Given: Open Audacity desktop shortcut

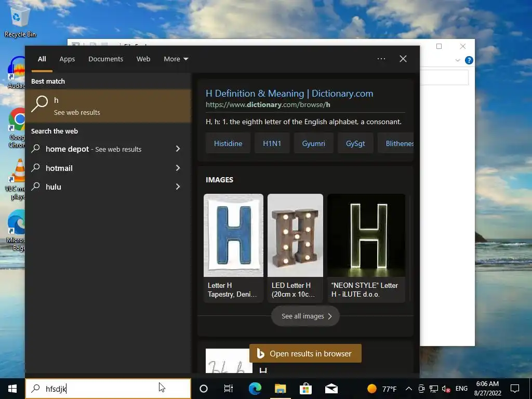Looking at the screenshot, I should coord(16,72).
